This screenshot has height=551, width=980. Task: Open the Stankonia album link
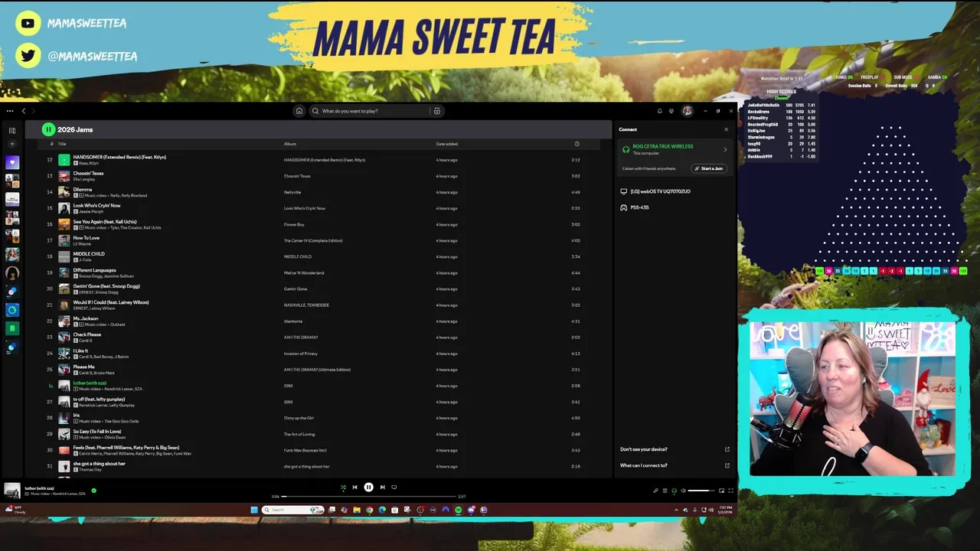(293, 321)
